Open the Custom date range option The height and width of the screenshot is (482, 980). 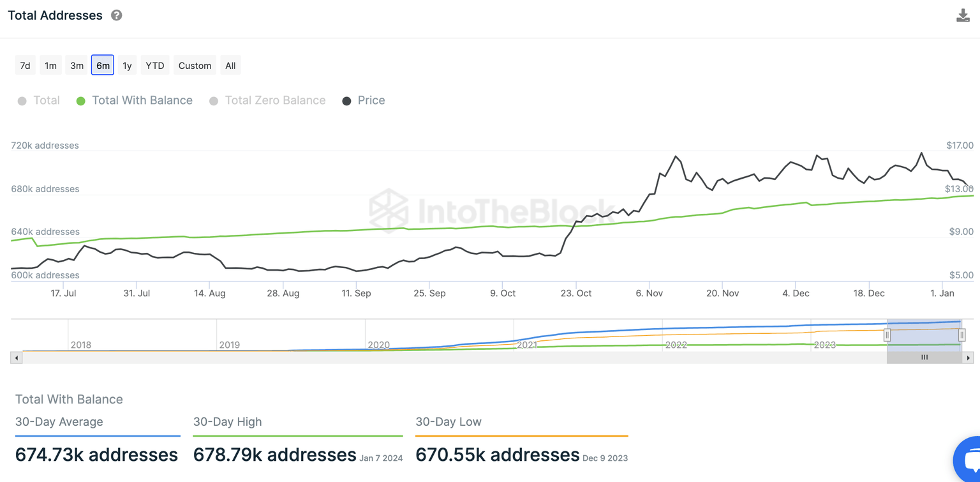(x=195, y=66)
